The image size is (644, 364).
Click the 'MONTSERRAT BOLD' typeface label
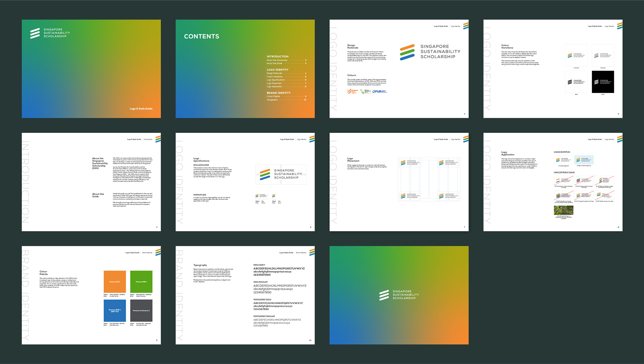tap(262, 300)
